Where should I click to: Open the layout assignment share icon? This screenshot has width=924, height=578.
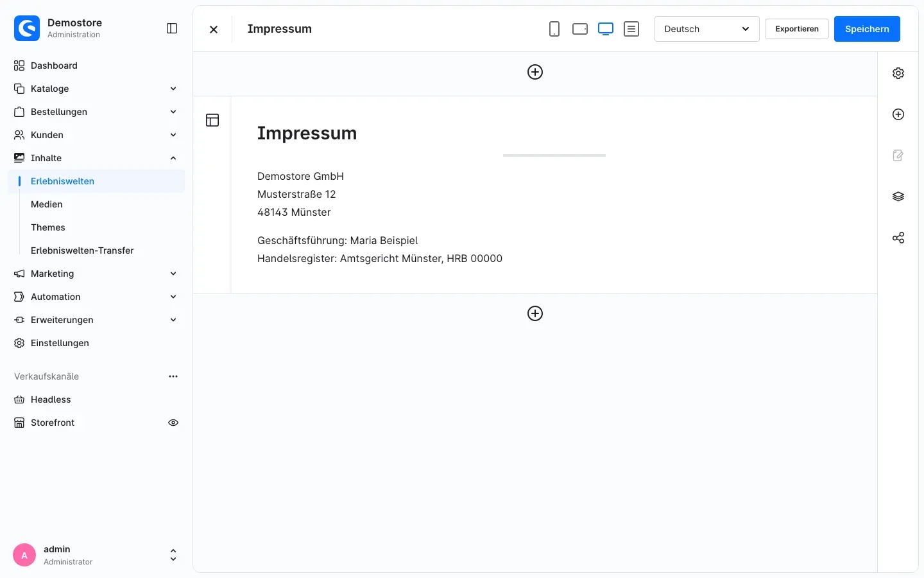[898, 238]
